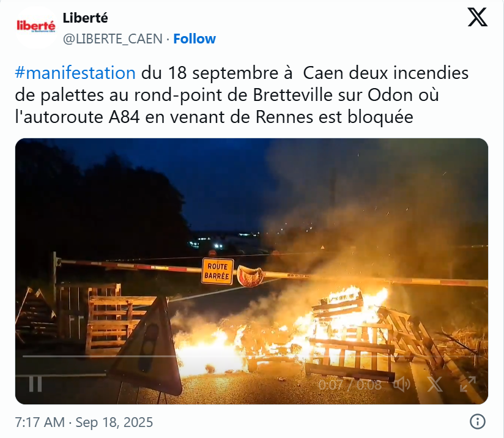The image size is (504, 438).
Task: Open the 7:17 AM · Sep 18, 2025 timestamp
Action: [84, 422]
